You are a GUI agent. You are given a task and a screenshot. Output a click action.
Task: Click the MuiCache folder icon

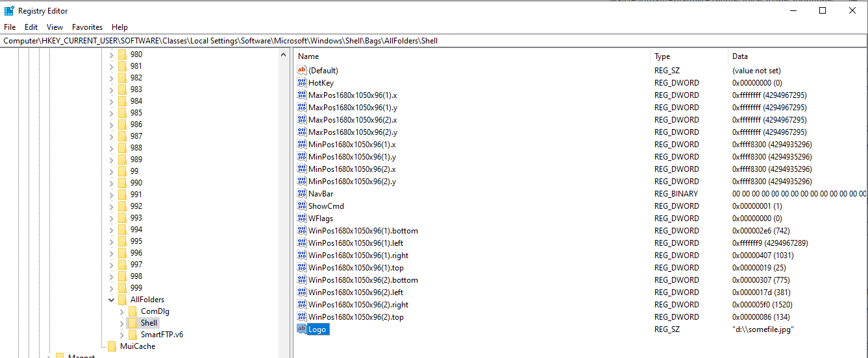pyautogui.click(x=112, y=346)
